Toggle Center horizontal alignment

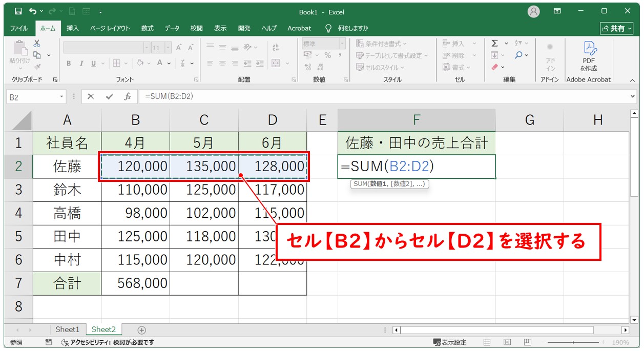[x=222, y=63]
